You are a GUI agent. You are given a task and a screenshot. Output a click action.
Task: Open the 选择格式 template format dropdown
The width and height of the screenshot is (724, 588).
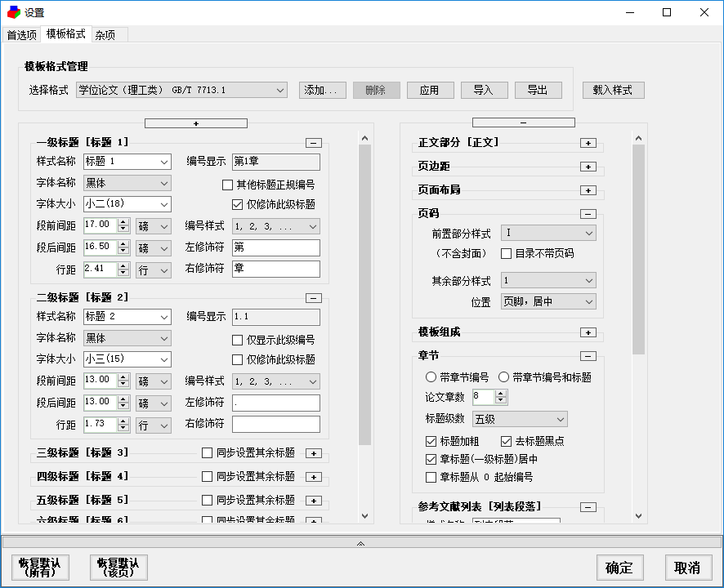[279, 90]
